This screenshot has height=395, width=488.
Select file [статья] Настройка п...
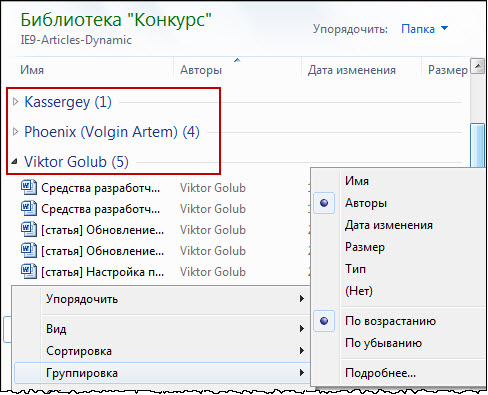tap(102, 272)
